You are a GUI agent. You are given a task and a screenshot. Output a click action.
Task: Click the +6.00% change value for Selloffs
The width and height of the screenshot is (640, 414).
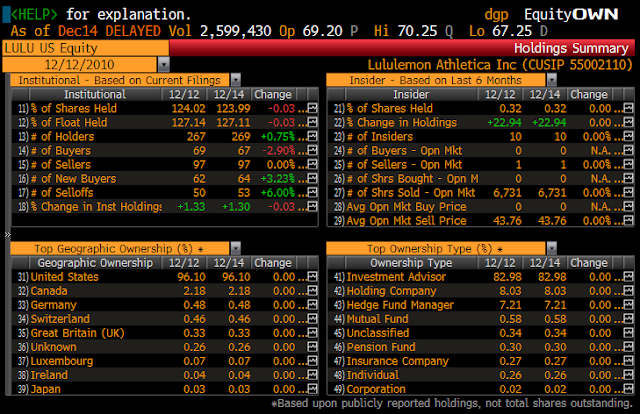[x=278, y=192]
